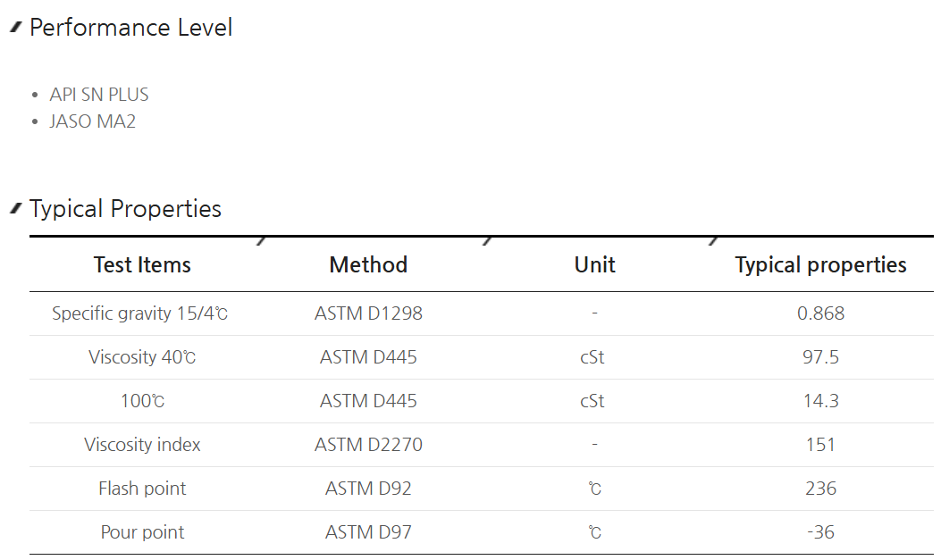Select the ASTM D1298 method cell
The image size is (941, 560).
[368, 313]
